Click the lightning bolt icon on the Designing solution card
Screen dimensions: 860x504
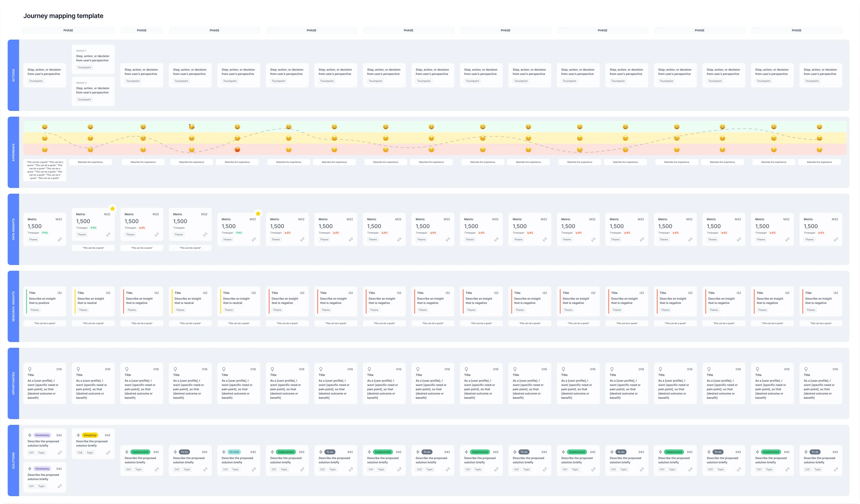[x=78, y=435]
